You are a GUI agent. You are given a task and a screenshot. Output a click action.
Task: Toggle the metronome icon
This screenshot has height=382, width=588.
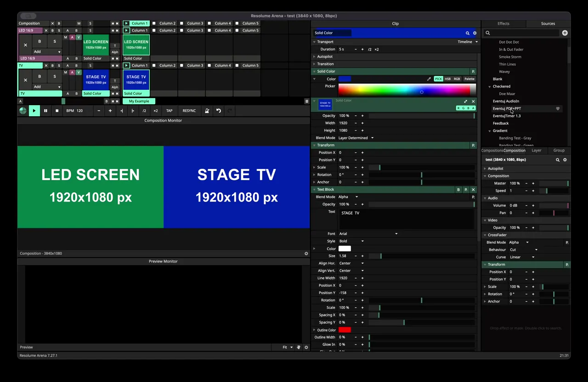207,111
